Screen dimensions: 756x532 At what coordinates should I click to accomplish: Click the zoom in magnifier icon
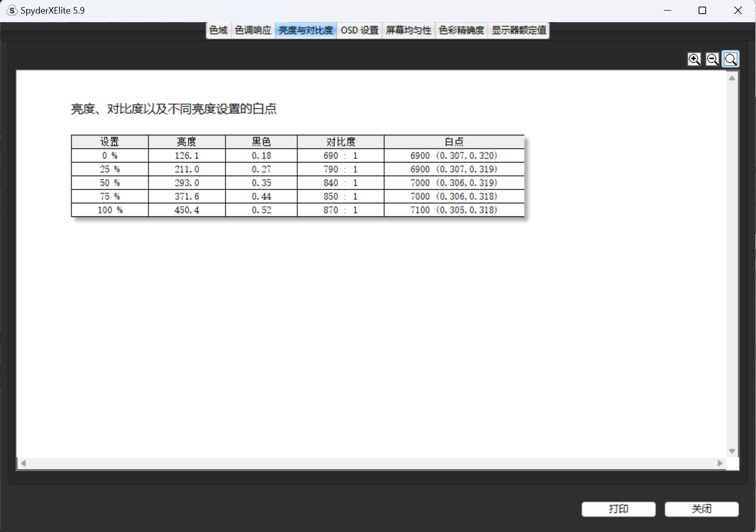point(694,59)
